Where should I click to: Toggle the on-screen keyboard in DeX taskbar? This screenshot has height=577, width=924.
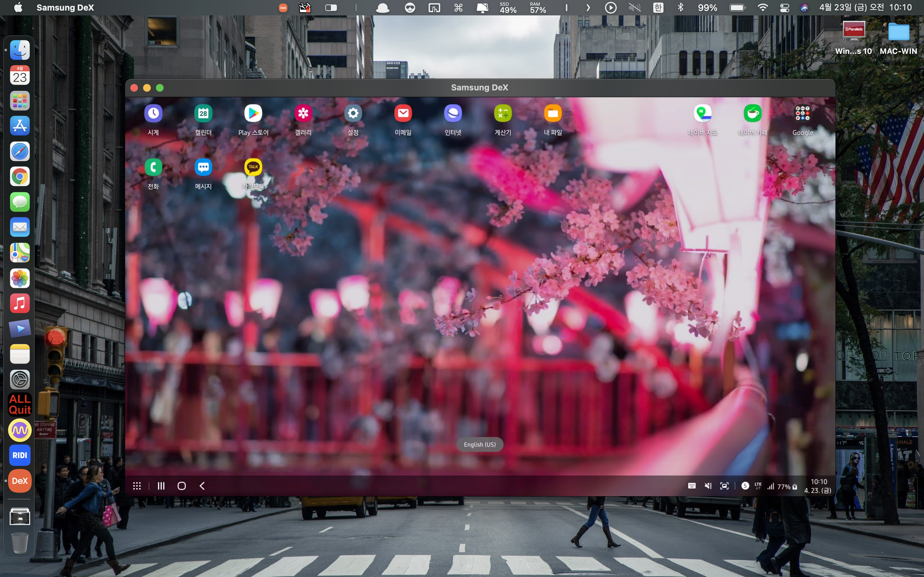pos(692,486)
